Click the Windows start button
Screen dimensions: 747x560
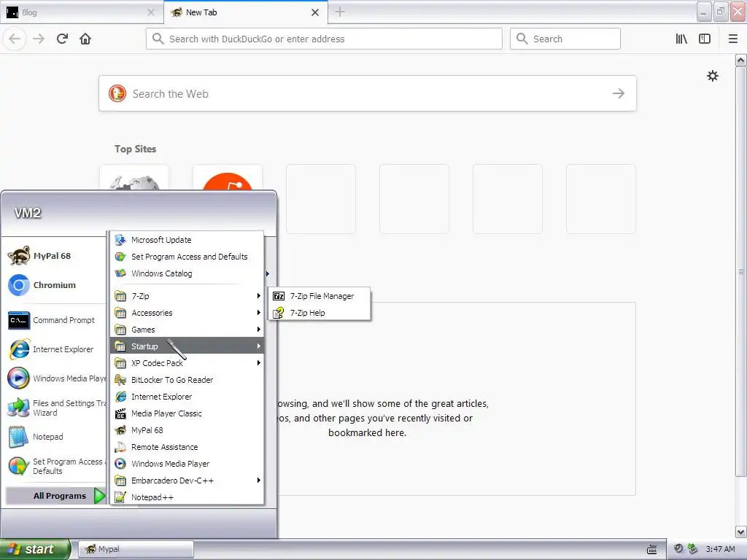[35, 549]
